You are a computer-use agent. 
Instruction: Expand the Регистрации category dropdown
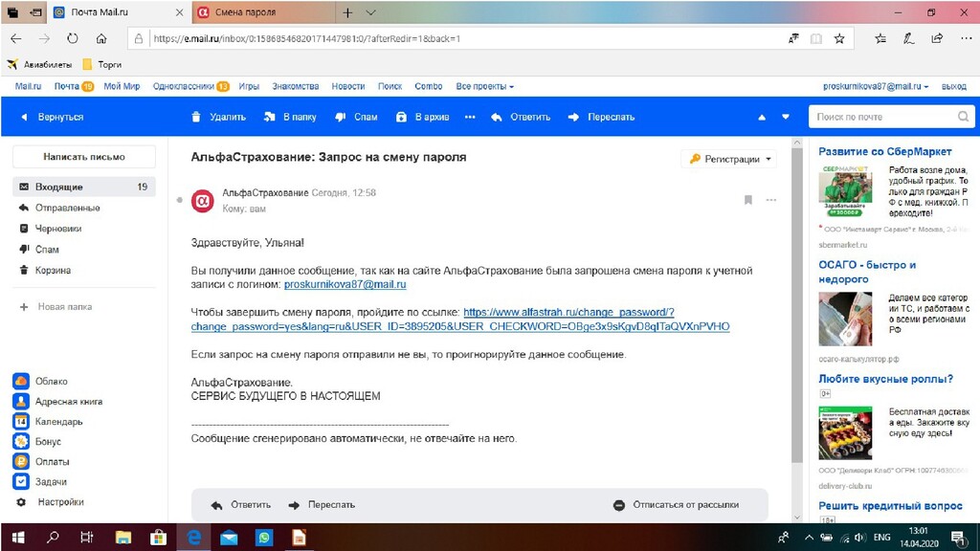pos(730,159)
